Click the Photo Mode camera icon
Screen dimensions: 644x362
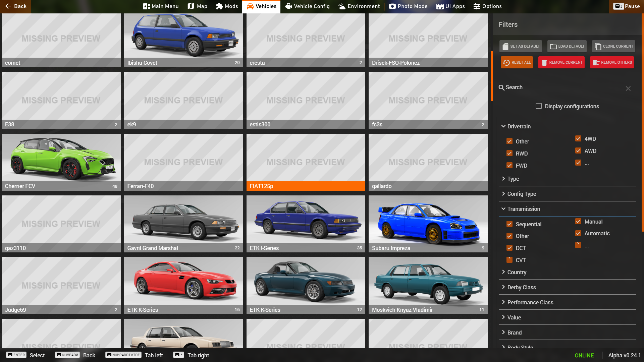[x=392, y=6]
